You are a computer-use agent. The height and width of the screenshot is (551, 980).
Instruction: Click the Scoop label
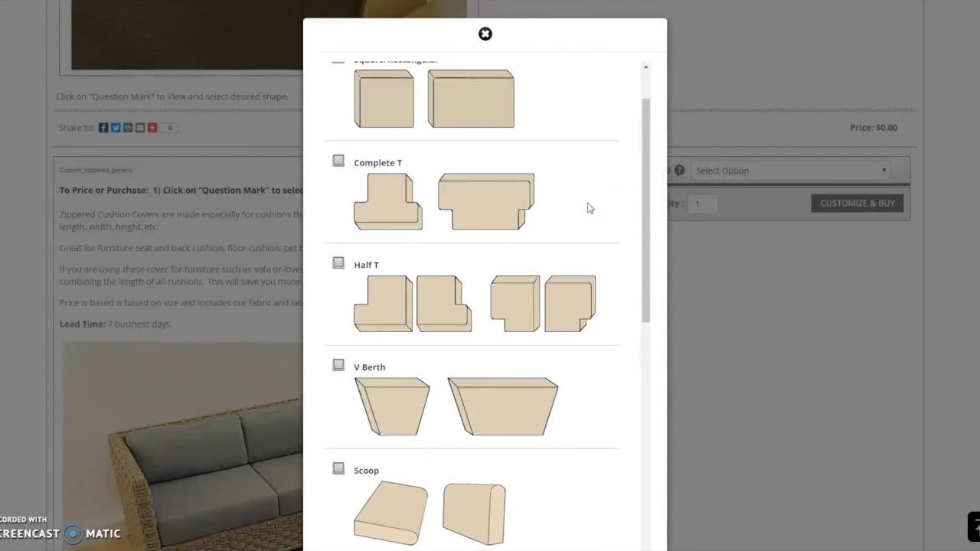tap(366, 471)
